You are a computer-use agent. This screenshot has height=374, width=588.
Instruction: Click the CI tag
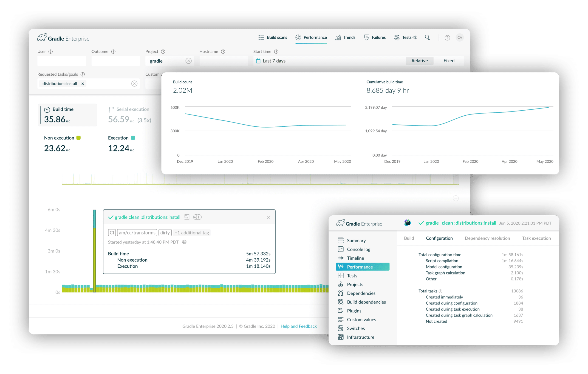tap(112, 233)
